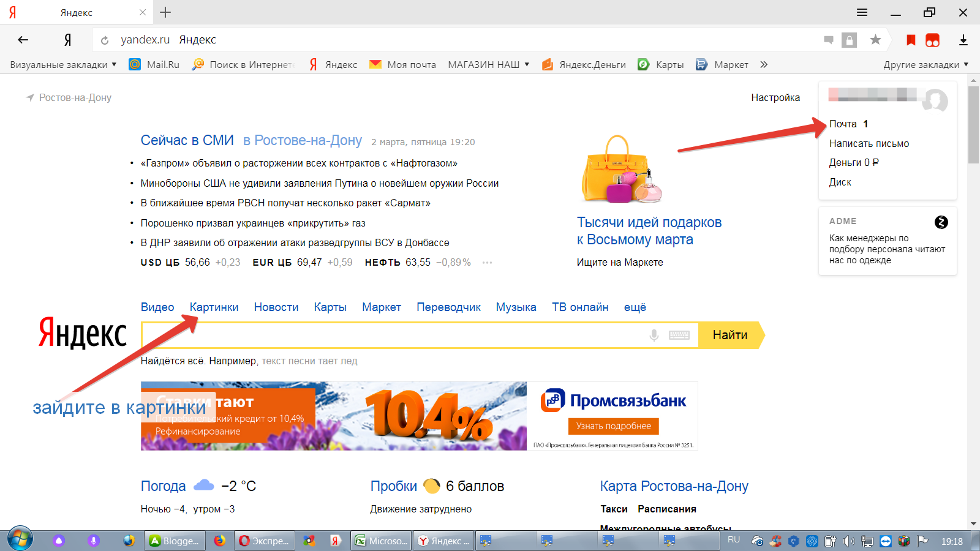
Task: Open the Windows Start button
Action: [x=20, y=540]
